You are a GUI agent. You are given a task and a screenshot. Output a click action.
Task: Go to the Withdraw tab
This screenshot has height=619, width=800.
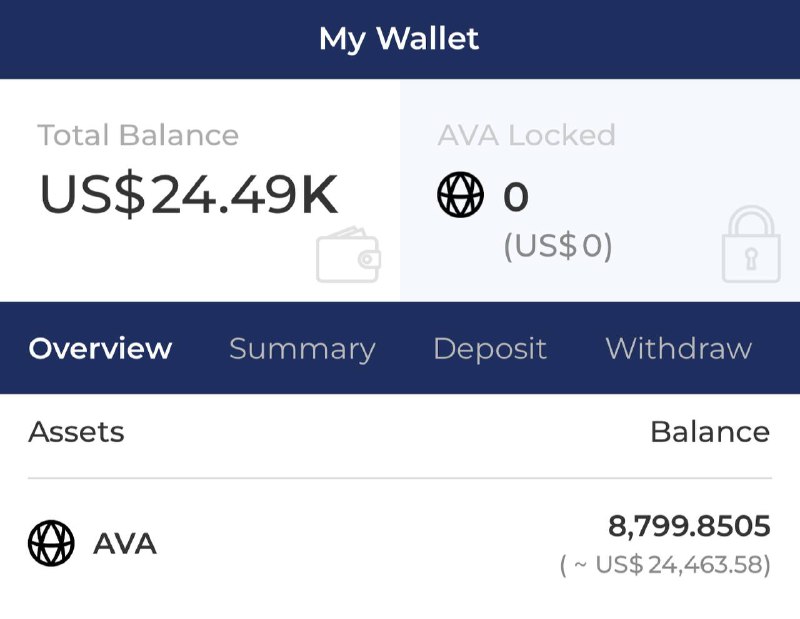point(679,349)
